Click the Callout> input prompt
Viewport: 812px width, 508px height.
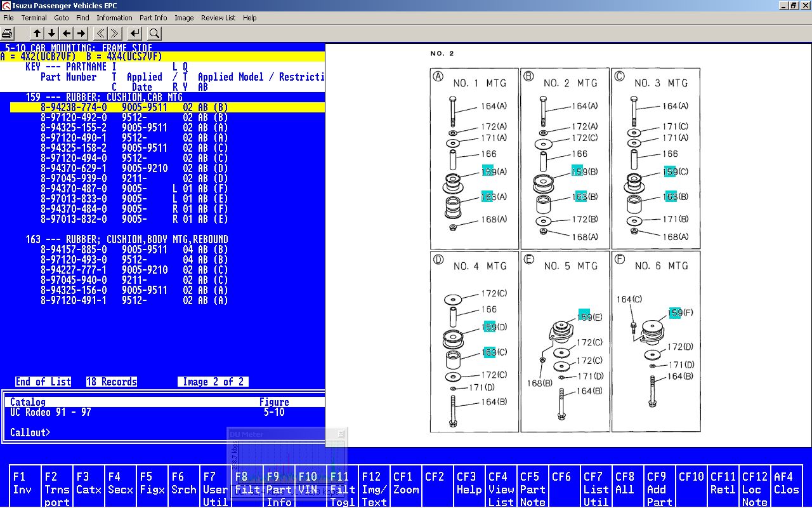30,432
